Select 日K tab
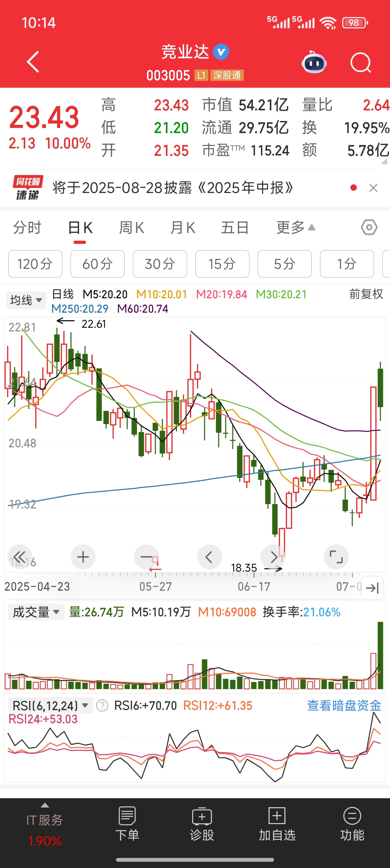This screenshot has height=868, width=390. point(80,228)
